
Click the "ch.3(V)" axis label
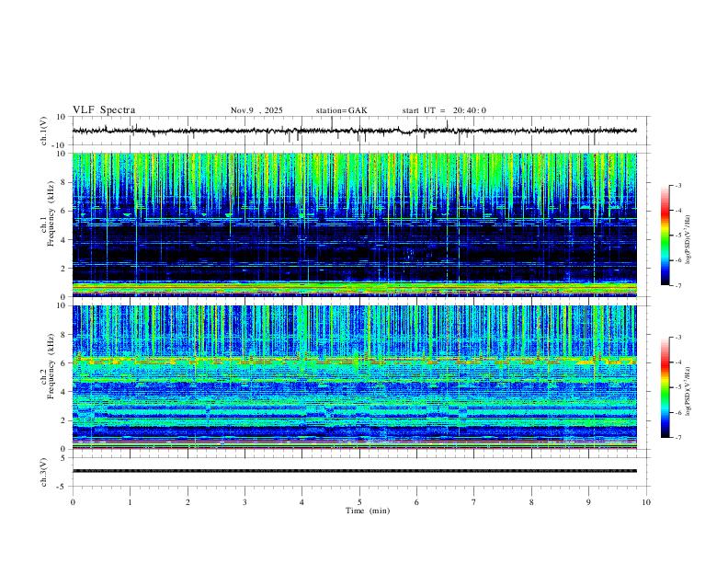[44, 472]
